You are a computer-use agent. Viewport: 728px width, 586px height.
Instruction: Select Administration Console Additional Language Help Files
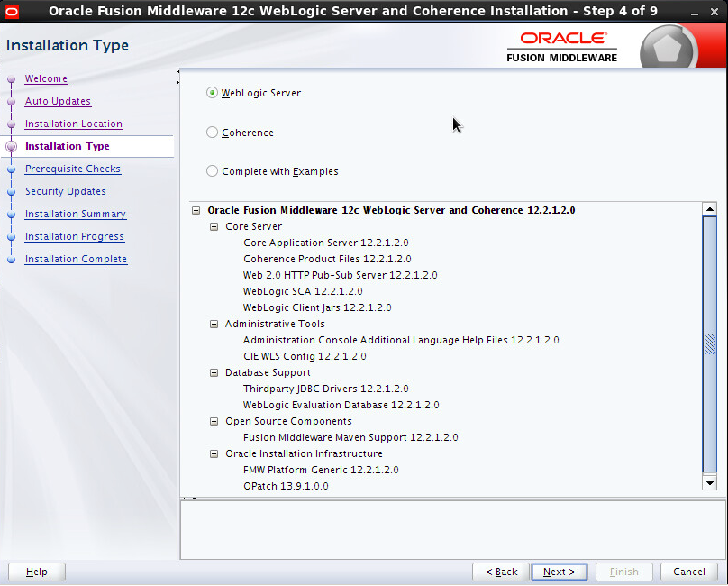click(401, 340)
